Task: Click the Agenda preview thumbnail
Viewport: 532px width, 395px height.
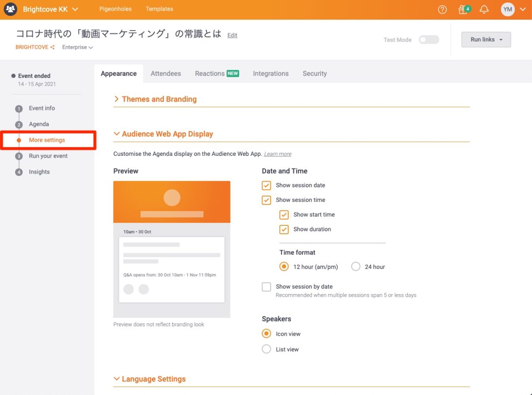Action: pos(172,249)
